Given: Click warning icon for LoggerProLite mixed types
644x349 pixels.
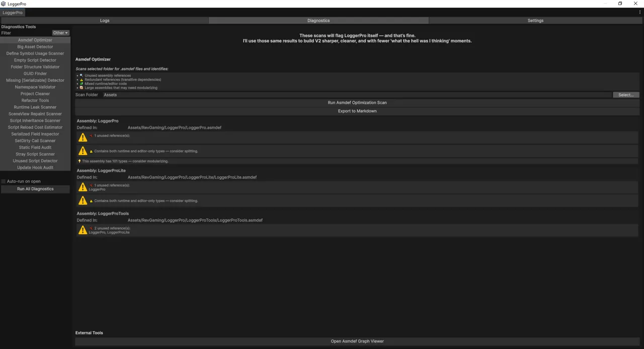Looking at the screenshot, I should (x=83, y=201).
